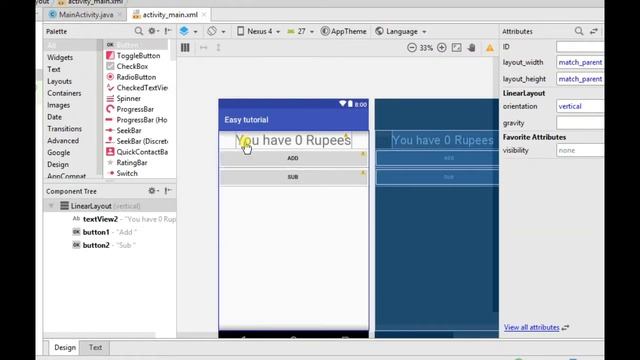The width and height of the screenshot is (640, 360).
Task: Activate pan hand tool
Action: click(x=471, y=48)
